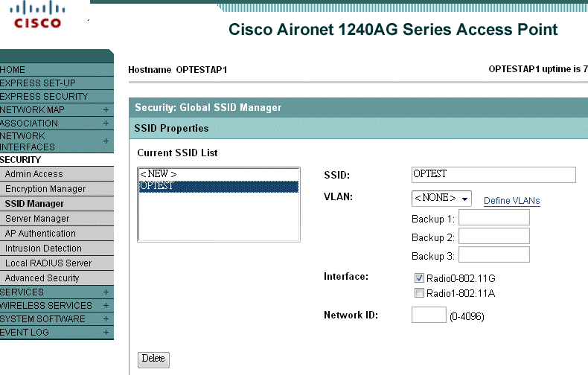Open Server Manager submenu
This screenshot has width=588, height=375.
37,219
